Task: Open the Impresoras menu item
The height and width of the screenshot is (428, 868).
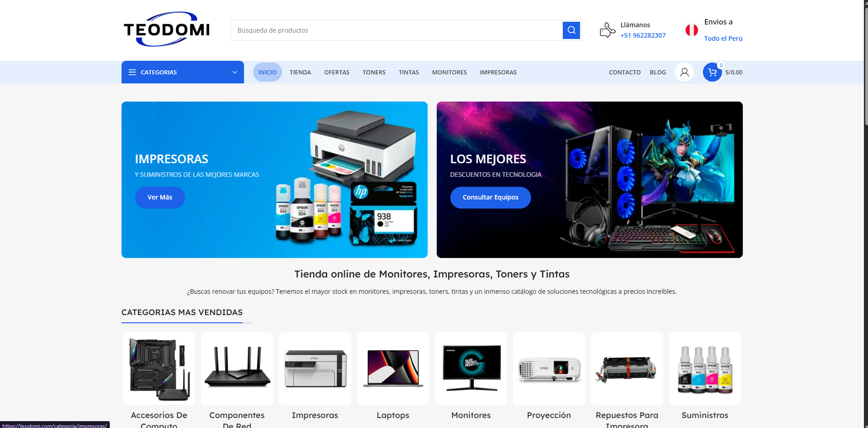Action: click(x=498, y=72)
